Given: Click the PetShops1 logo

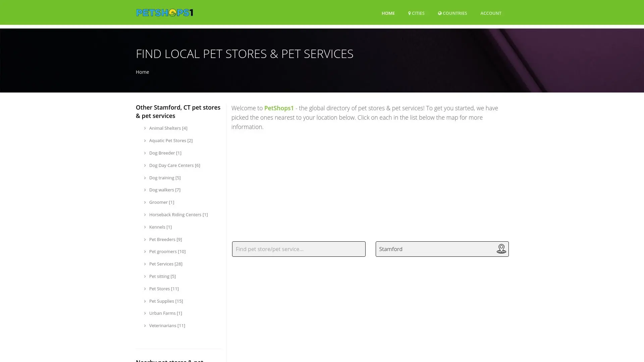Looking at the screenshot, I should tap(164, 13).
